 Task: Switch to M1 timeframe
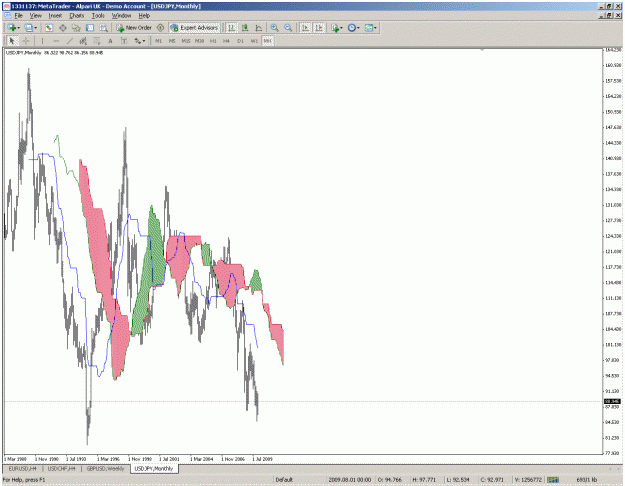point(158,41)
